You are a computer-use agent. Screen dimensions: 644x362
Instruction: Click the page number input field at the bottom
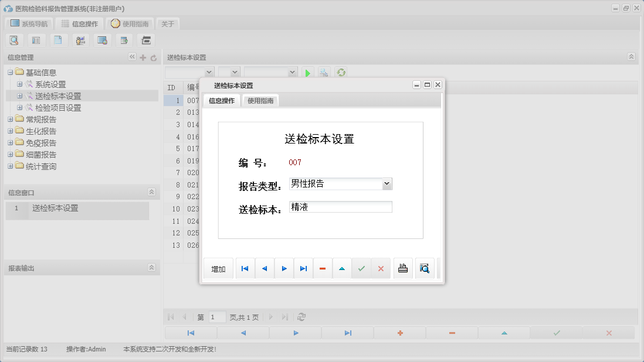[216, 316]
